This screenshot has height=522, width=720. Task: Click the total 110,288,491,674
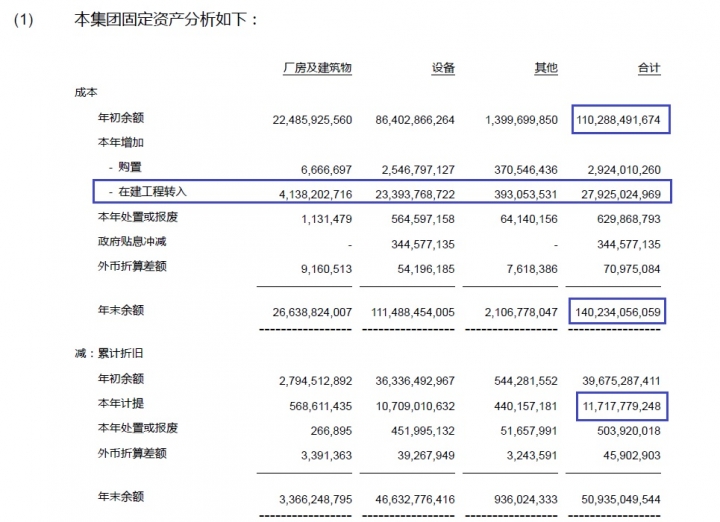(x=619, y=120)
